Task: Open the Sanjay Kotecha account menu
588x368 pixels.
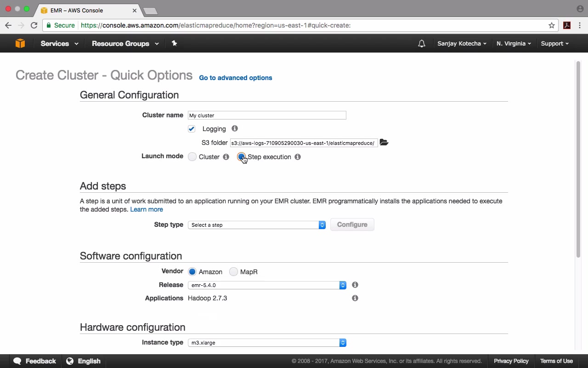Action: (x=462, y=44)
